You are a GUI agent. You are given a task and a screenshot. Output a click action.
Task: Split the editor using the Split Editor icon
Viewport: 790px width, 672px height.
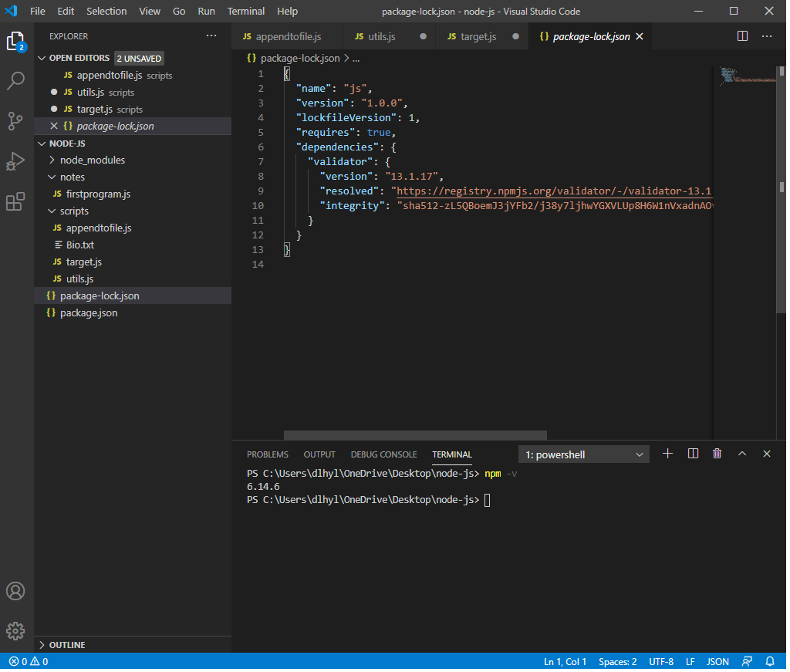[x=741, y=35]
